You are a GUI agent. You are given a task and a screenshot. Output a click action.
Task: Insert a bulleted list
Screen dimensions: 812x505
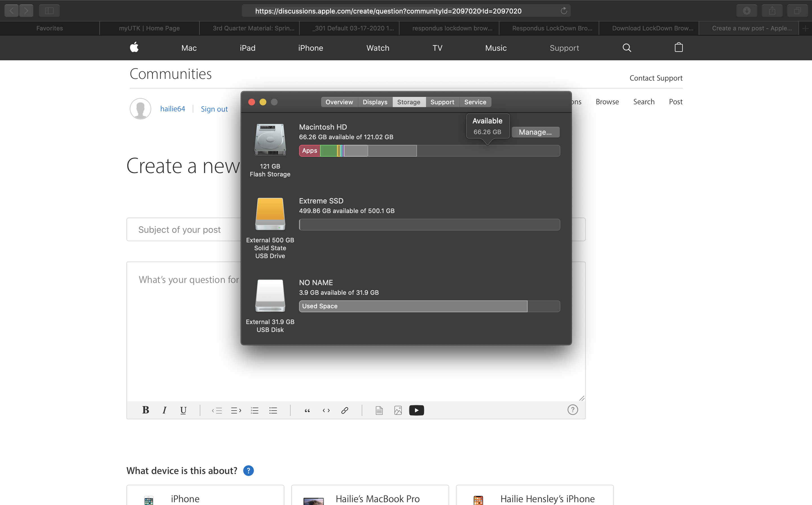pos(273,411)
